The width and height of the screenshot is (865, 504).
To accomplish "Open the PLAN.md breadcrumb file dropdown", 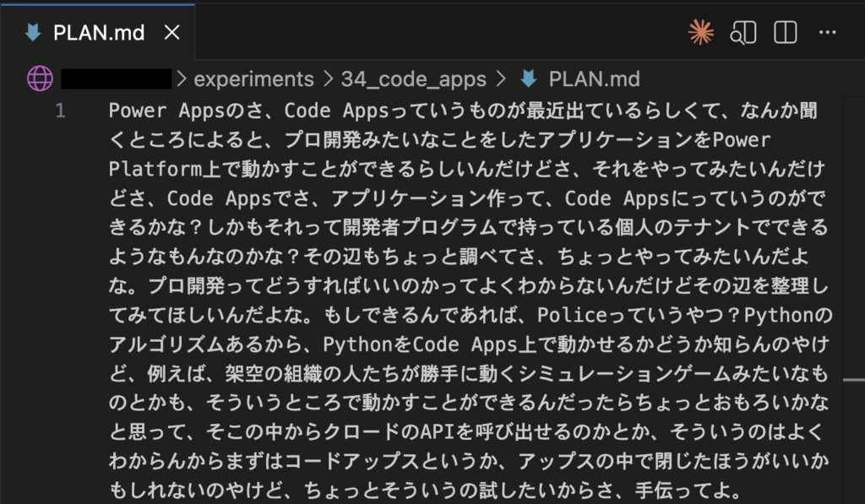I will click(x=594, y=79).
